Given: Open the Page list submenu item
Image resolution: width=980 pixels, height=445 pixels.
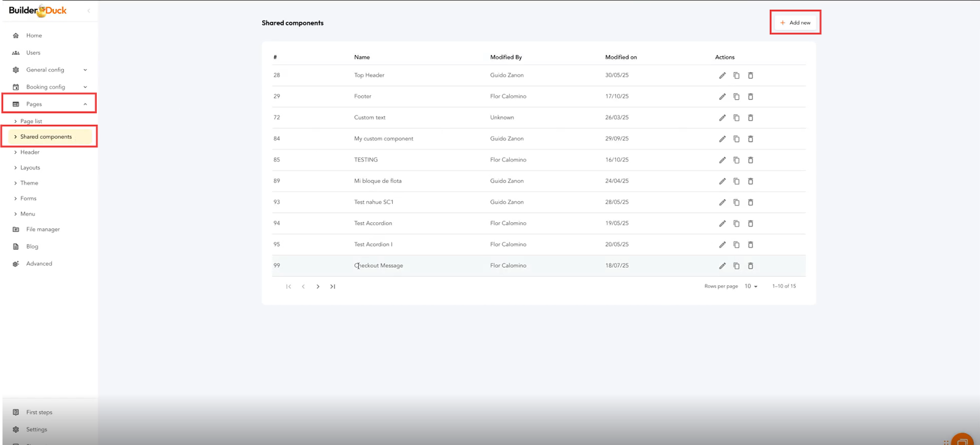Looking at the screenshot, I should tap(31, 121).
